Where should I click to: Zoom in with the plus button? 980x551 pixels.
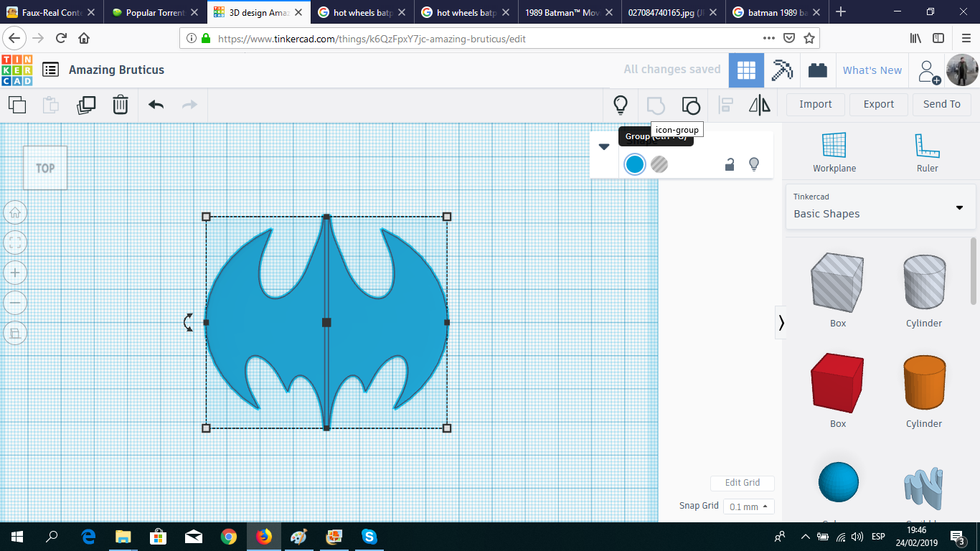(15, 273)
